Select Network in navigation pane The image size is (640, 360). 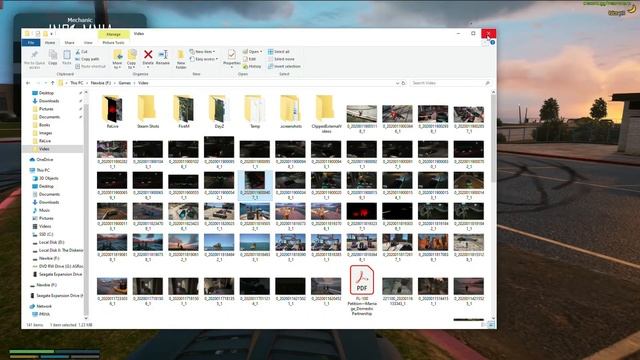44,306
